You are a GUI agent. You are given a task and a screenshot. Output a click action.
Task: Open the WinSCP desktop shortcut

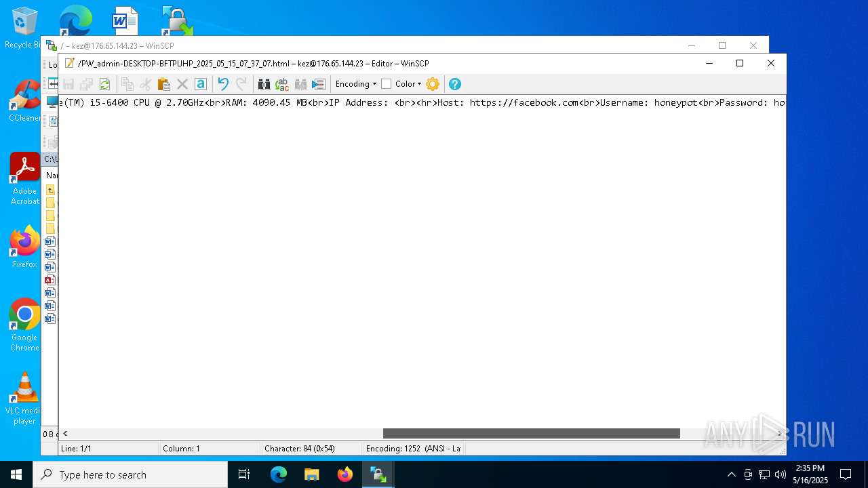tap(177, 20)
